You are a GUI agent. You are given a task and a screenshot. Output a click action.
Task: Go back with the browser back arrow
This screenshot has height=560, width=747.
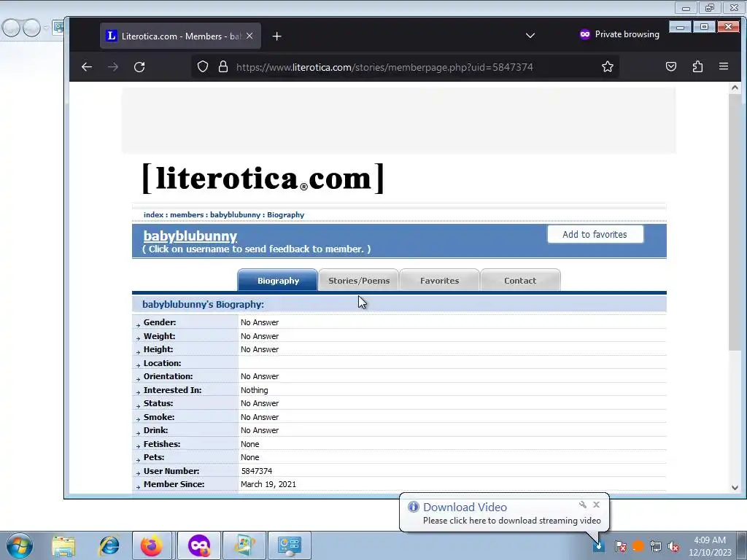tap(87, 67)
